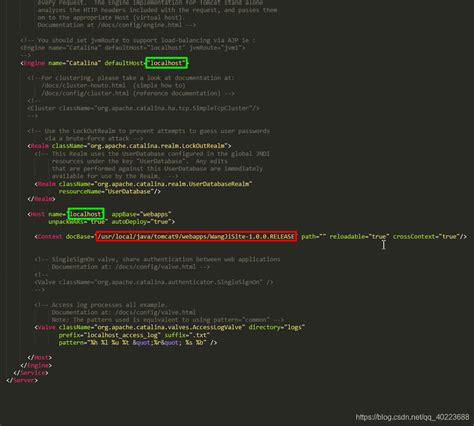Place cursor on "Catalina" value in active Engine tag
The image size is (474, 426).
tap(83, 63)
